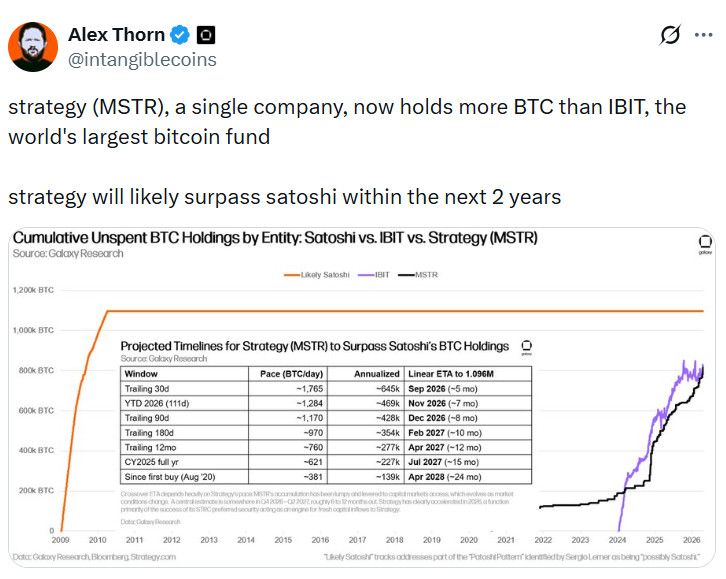The image size is (726, 579).
Task: Click the 2024 label on the x-axis
Action: [620, 540]
